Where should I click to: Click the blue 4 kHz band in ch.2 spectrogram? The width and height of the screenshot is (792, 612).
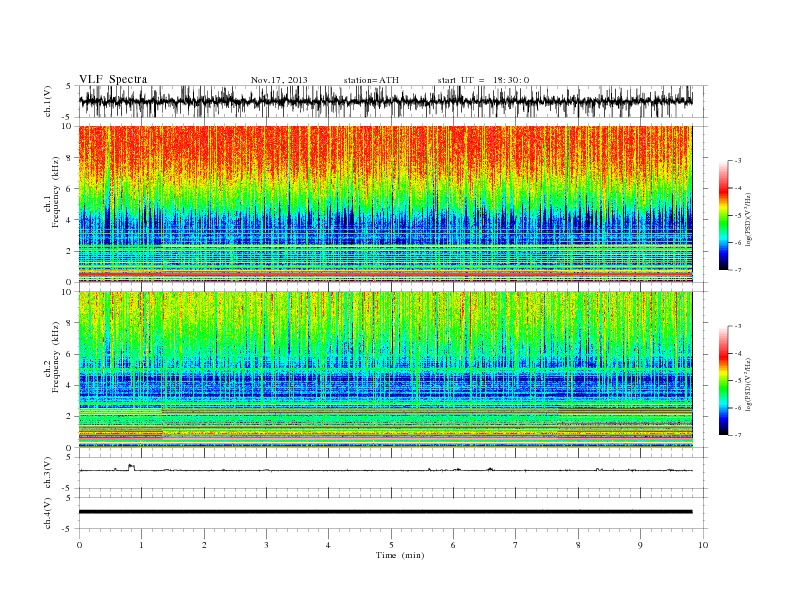[x=385, y=386]
